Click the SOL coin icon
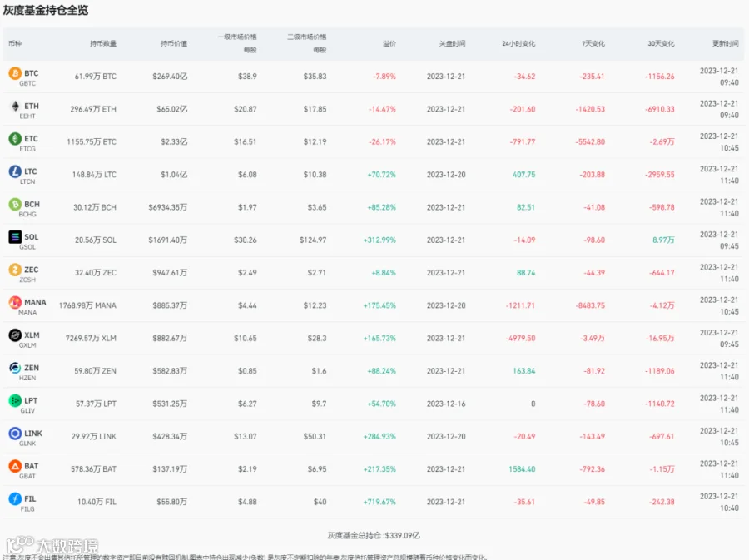The height and width of the screenshot is (560, 749). coord(15,237)
